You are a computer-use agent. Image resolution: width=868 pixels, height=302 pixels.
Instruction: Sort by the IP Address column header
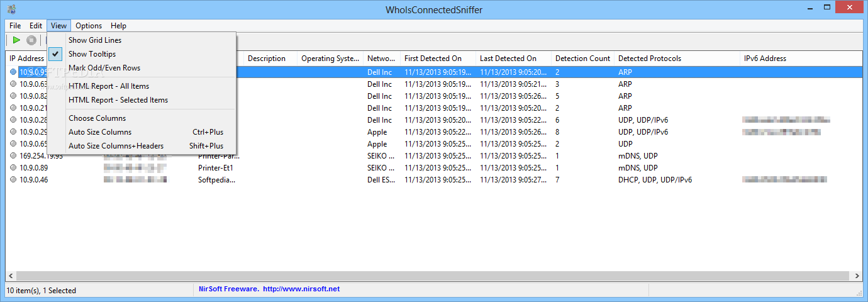pyautogui.click(x=27, y=59)
